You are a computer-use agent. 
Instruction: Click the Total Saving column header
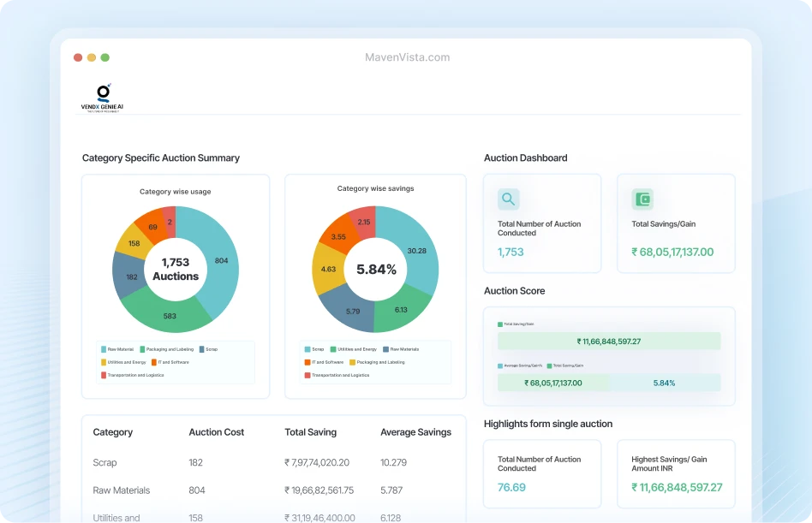(x=311, y=432)
